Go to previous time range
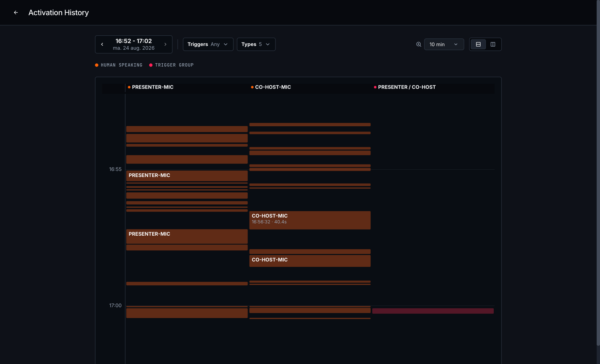 [x=102, y=44]
